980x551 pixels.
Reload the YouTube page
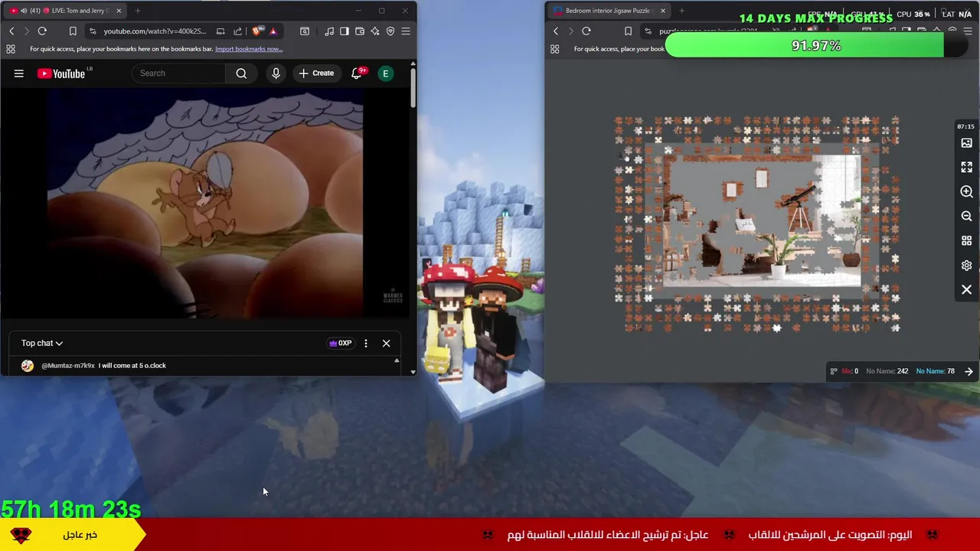click(42, 31)
